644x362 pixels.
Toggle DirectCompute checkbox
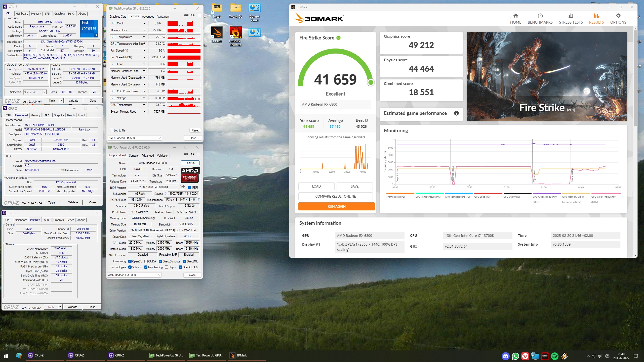(160, 261)
